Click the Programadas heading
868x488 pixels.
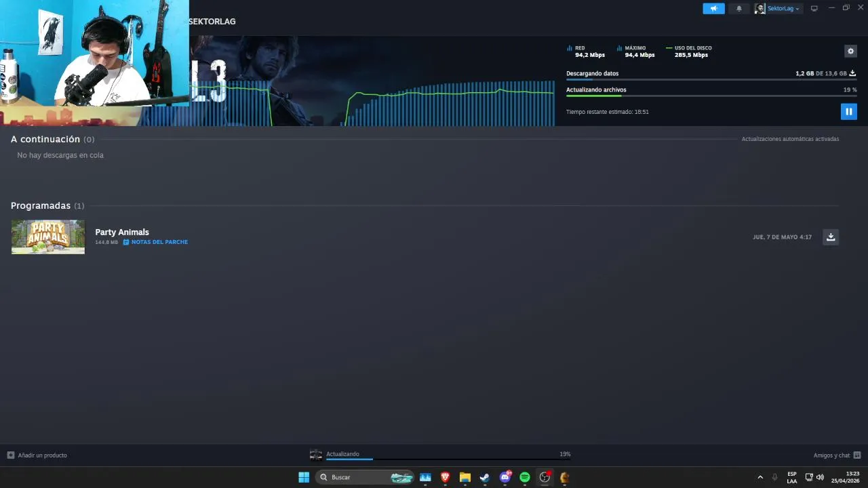[x=41, y=205]
